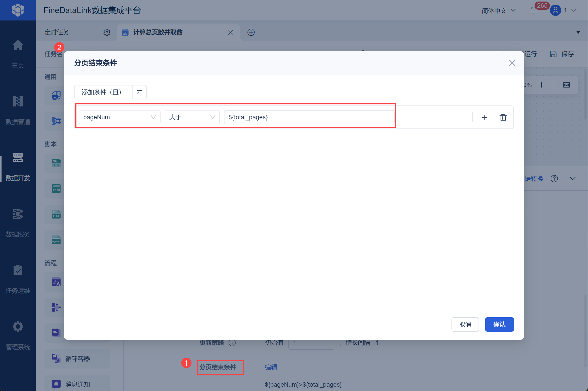Open the pageNum field dropdown
Screen dimensions: 588x391
click(119, 117)
